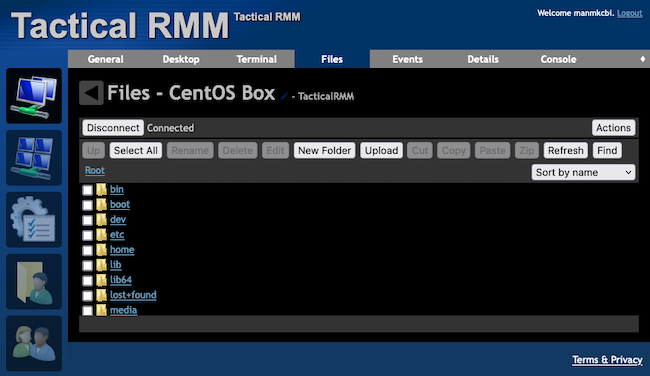
Task: Open the boot folder link
Action: tap(120, 204)
